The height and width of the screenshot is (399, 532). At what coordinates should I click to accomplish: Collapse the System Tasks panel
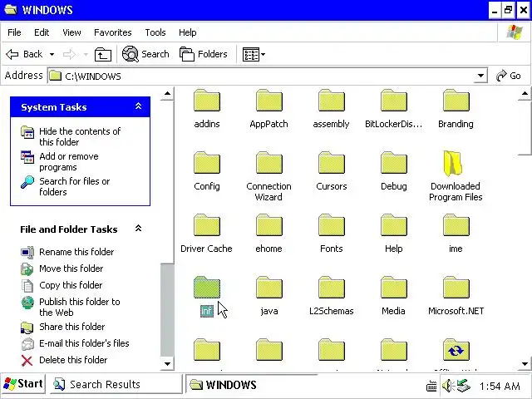tap(139, 106)
